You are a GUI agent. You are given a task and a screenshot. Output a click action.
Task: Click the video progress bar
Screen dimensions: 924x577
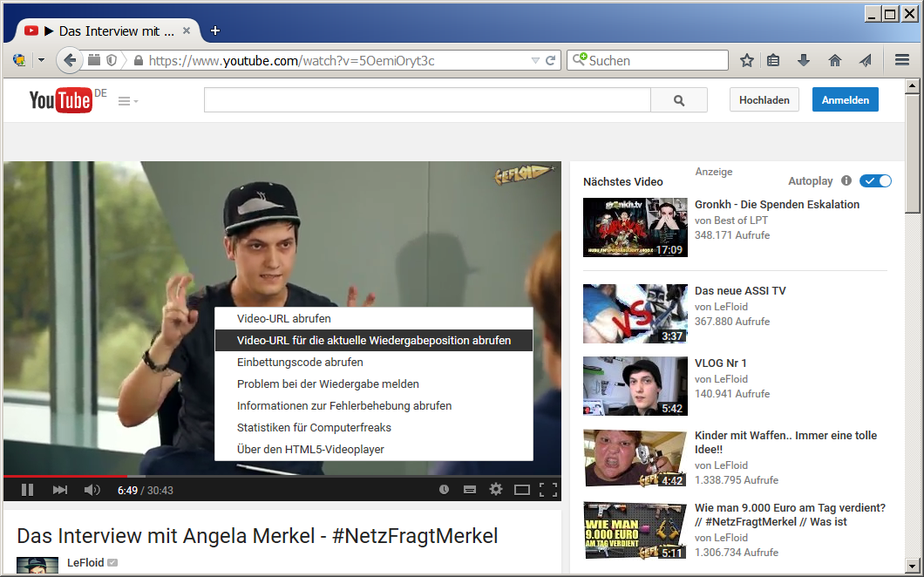pos(282,476)
